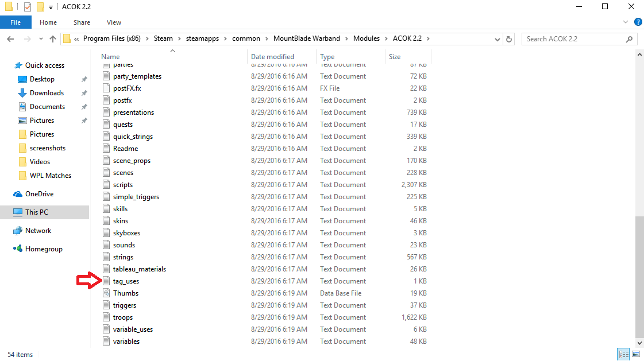The image size is (644, 361).
Task: Select the Thumbs database file icon
Action: coord(106,293)
